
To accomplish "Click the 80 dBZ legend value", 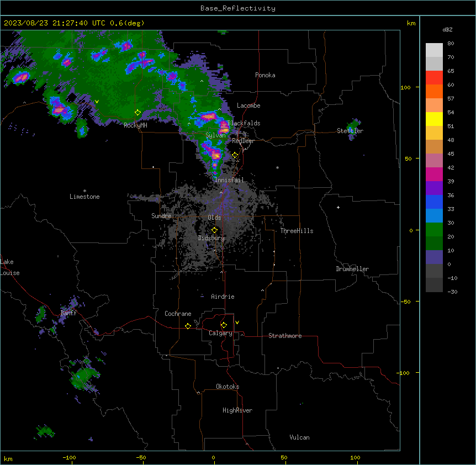I will [451, 44].
